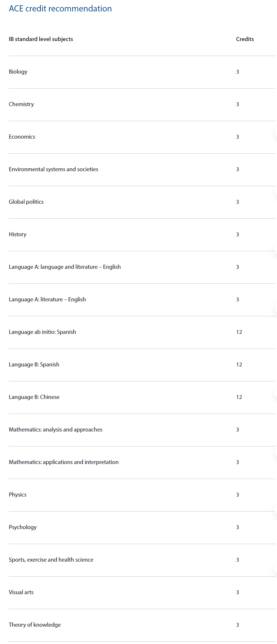Click the Chemistry subject text
Image resolution: width=277 pixels, height=644 pixels.
click(21, 104)
